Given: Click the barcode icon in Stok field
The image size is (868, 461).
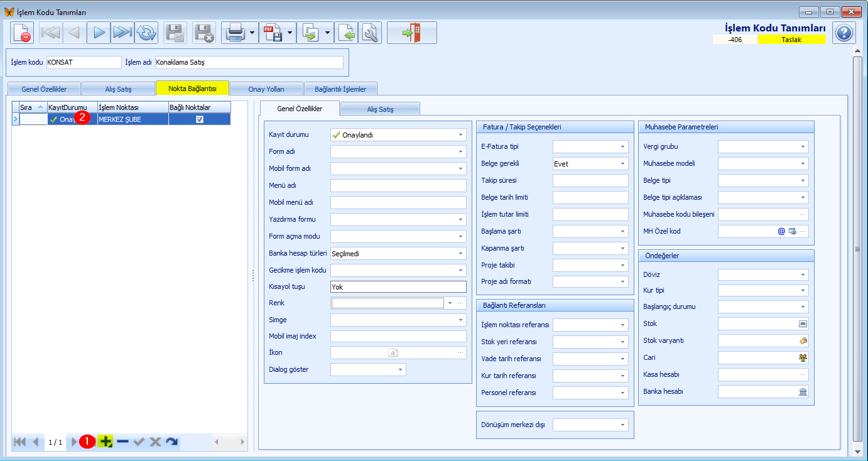Looking at the screenshot, I should [802, 324].
